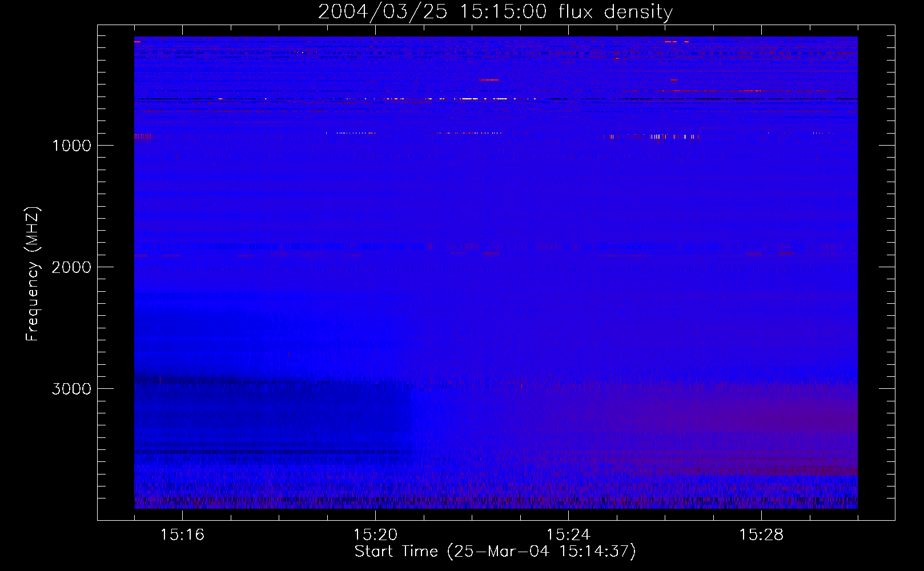
Task: Click the '15:24' time tick label
Action: coord(568,535)
